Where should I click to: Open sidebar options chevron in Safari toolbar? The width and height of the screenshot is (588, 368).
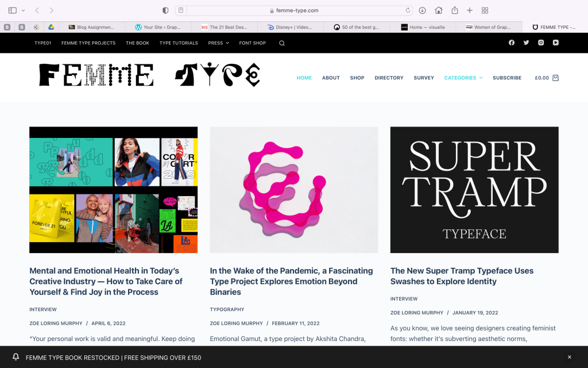23,10
